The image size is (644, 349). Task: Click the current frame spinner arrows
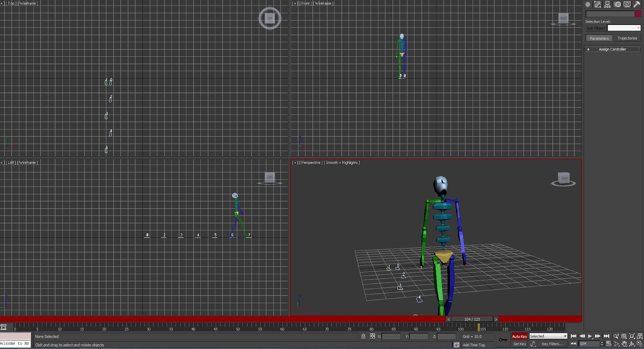(602, 344)
